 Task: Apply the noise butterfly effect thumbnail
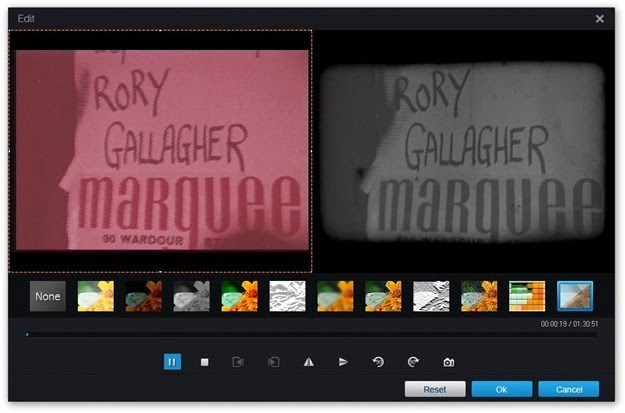pos(479,296)
